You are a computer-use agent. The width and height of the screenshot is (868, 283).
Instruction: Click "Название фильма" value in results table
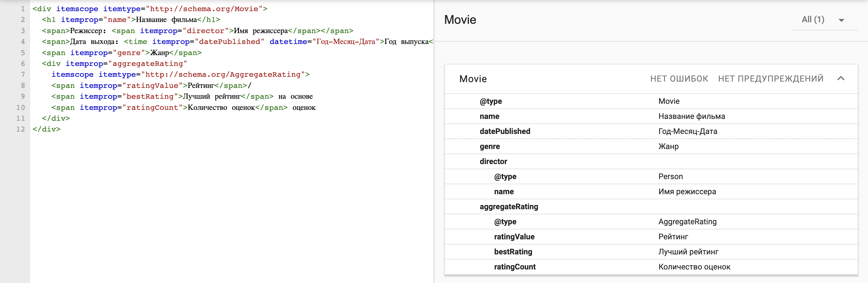pos(691,117)
